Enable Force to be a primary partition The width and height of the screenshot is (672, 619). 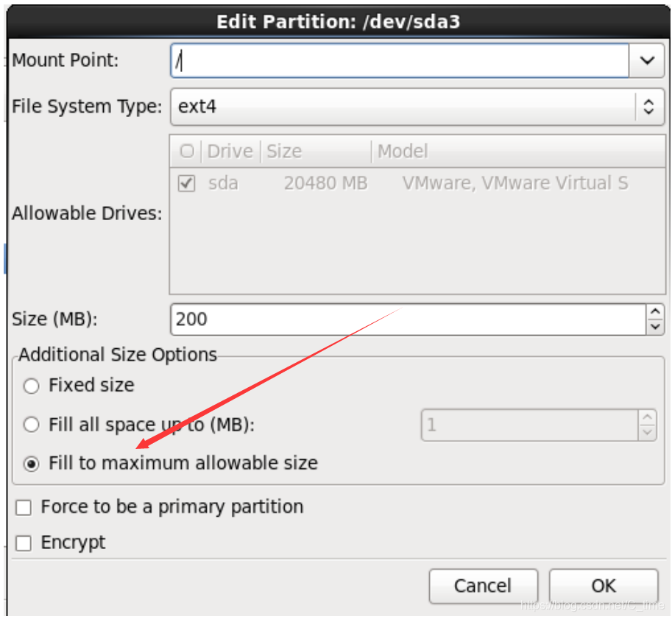23,508
